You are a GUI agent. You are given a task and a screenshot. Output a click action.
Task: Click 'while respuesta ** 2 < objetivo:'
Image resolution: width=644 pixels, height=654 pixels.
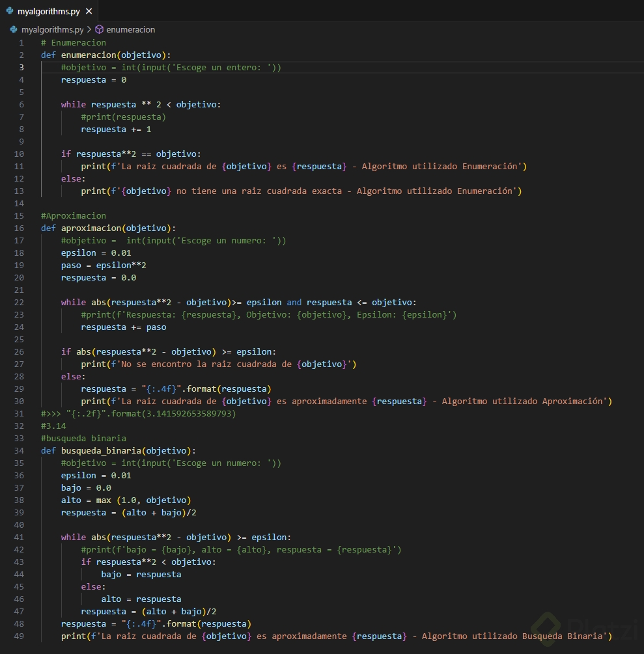click(x=141, y=105)
